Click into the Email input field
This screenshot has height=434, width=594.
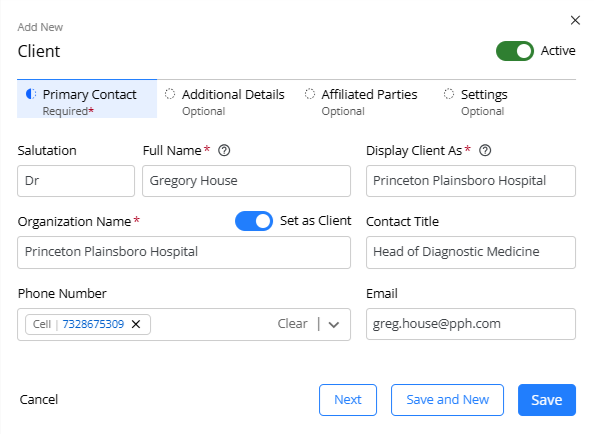[x=471, y=324]
